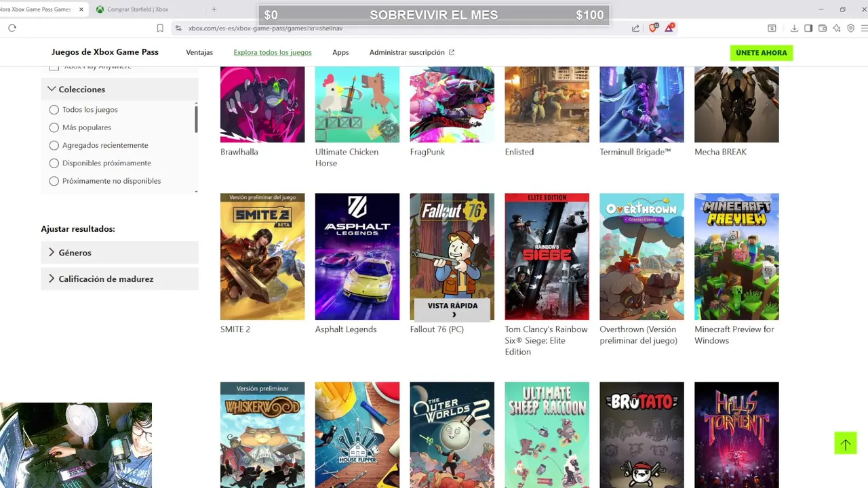Open the Brave Shields lion icon

tap(654, 28)
